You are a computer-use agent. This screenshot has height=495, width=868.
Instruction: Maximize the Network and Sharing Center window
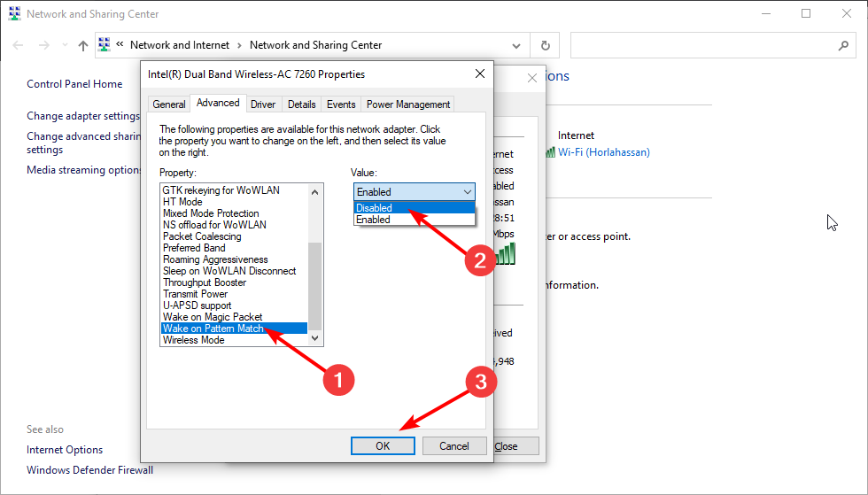(x=806, y=14)
